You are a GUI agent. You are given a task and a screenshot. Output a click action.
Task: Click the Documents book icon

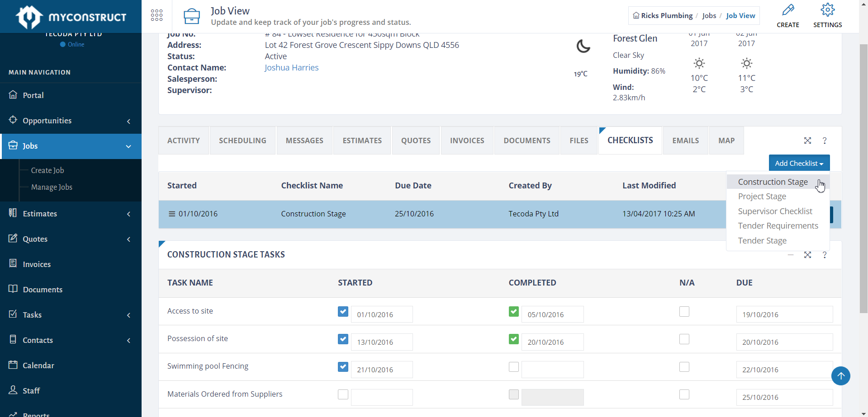(13, 289)
